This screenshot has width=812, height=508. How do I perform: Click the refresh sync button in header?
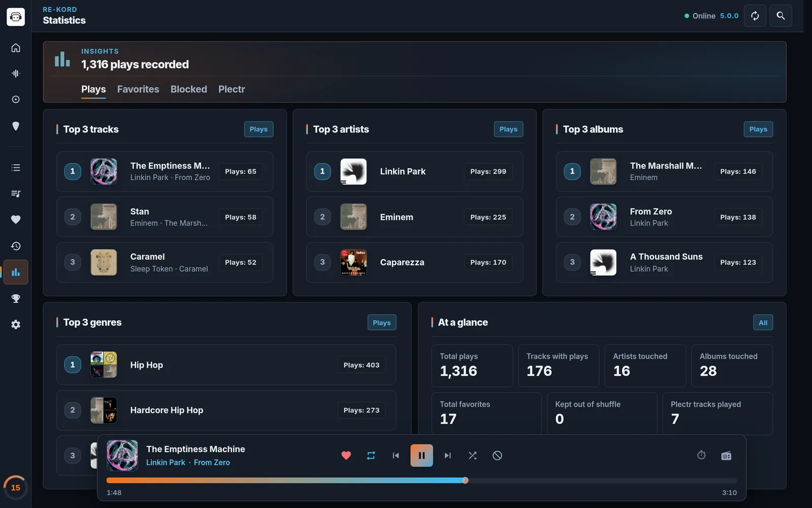755,16
